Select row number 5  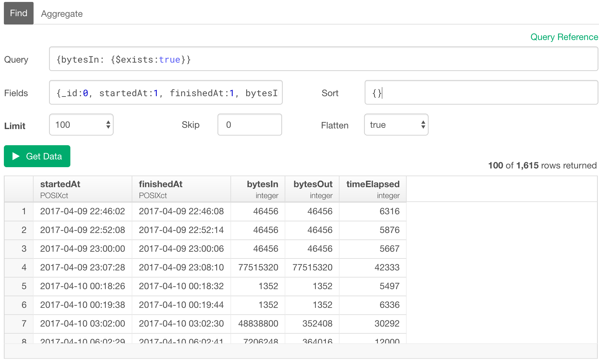point(19,286)
